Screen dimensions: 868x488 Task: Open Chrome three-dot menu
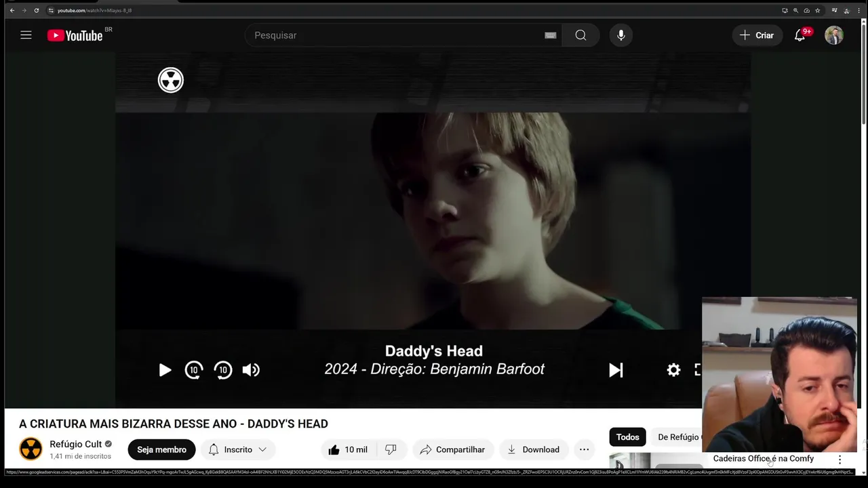(x=859, y=10)
